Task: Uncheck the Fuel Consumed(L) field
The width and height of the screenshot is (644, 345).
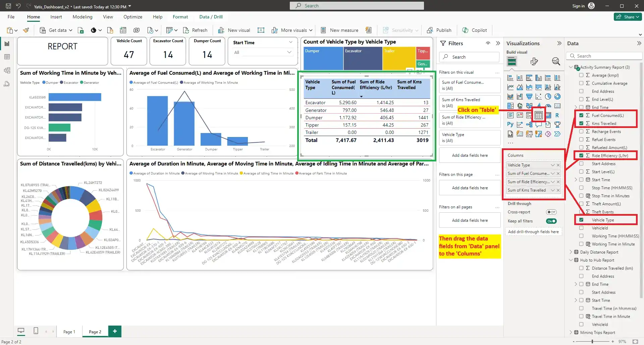Action: click(581, 115)
